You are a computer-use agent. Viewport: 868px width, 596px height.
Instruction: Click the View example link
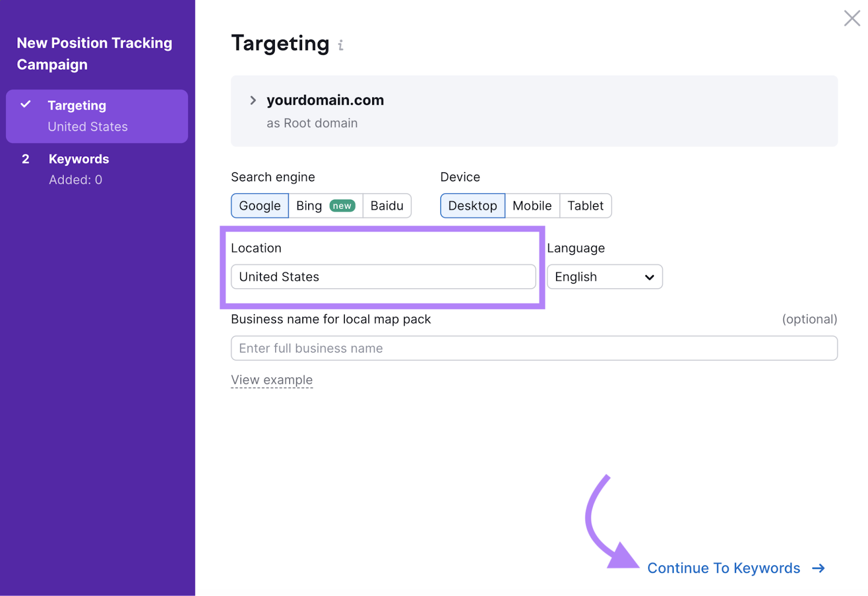coord(272,379)
